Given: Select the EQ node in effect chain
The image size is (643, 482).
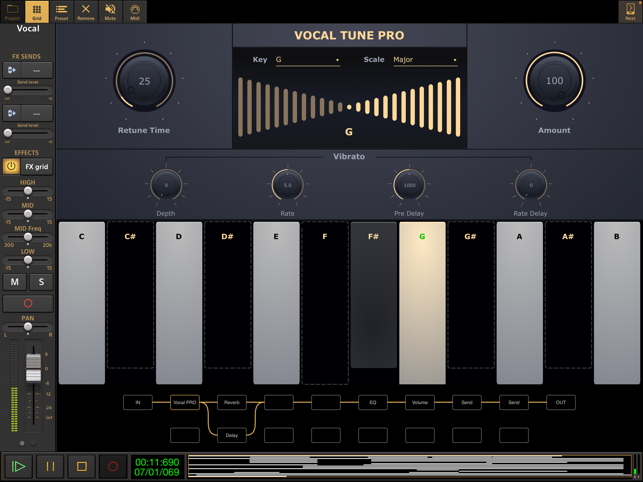Looking at the screenshot, I should (373, 402).
